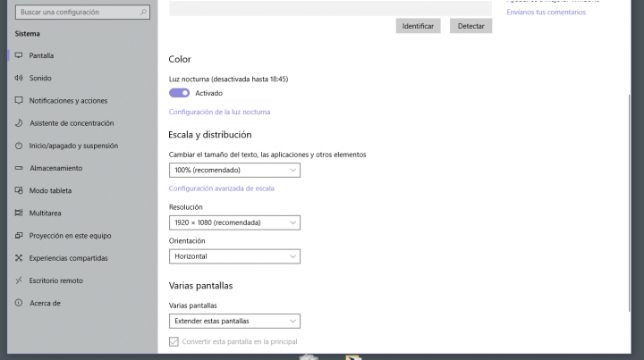The image size is (644, 360).
Task: Click the Almacenamiento drive icon
Action: pos(19,168)
